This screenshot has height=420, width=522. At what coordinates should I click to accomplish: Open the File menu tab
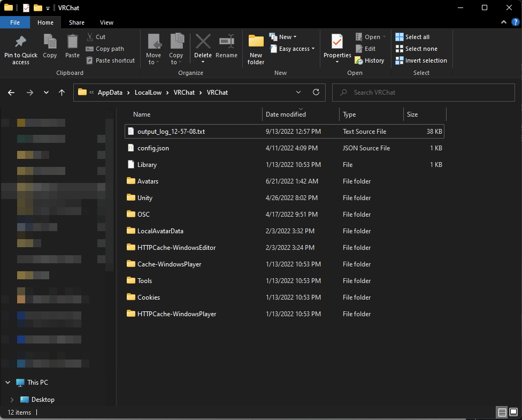[15, 22]
